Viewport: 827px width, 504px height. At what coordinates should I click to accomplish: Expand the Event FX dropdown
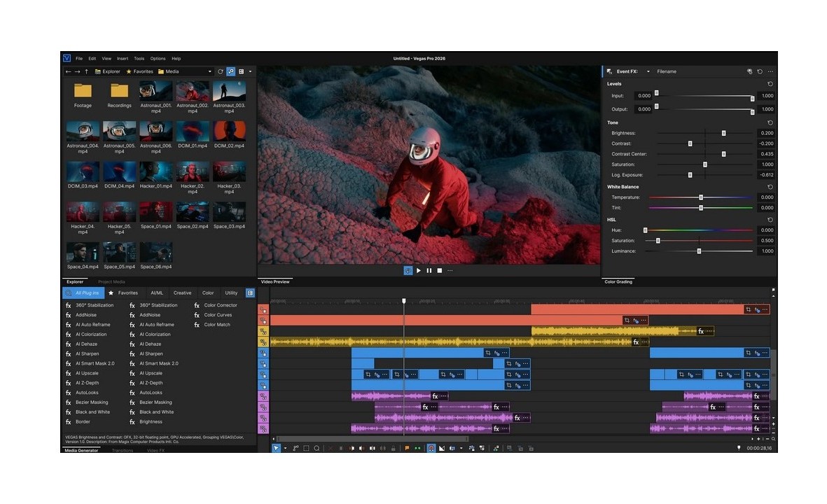coord(648,71)
